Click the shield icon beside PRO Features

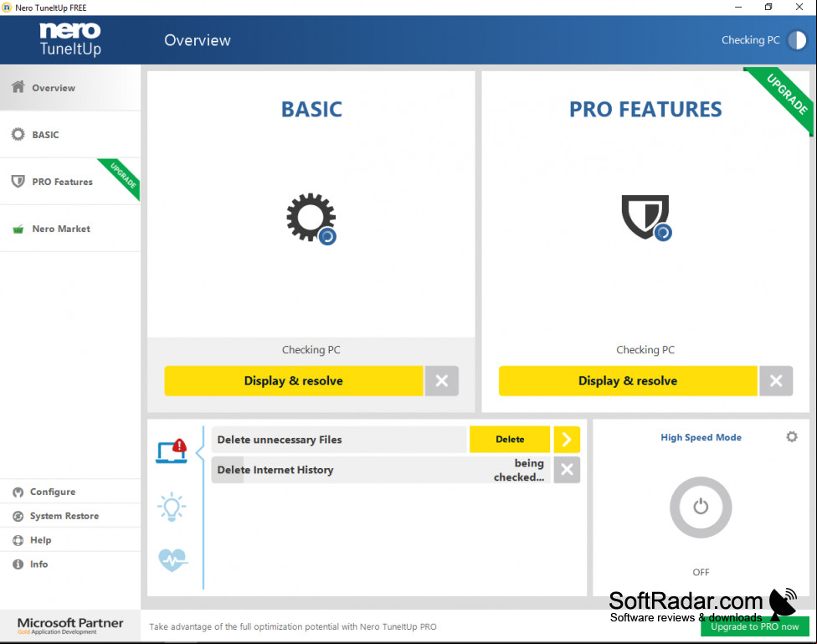(18, 182)
